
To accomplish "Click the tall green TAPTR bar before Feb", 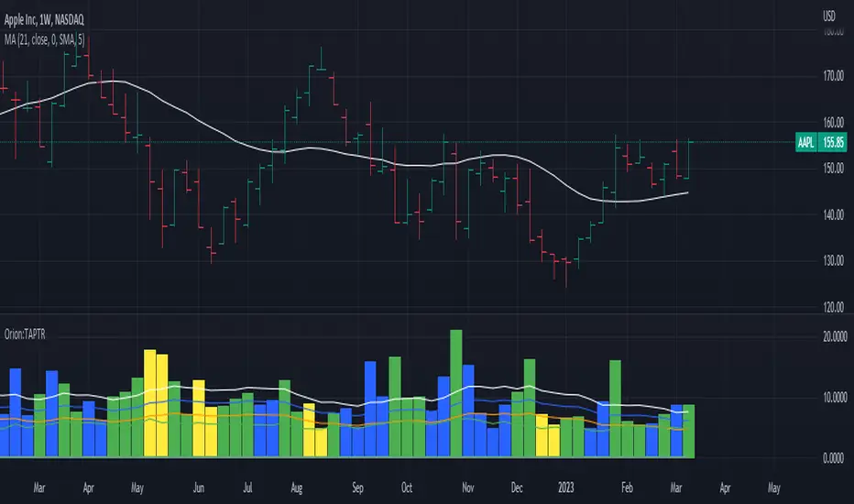I will tap(616, 409).
